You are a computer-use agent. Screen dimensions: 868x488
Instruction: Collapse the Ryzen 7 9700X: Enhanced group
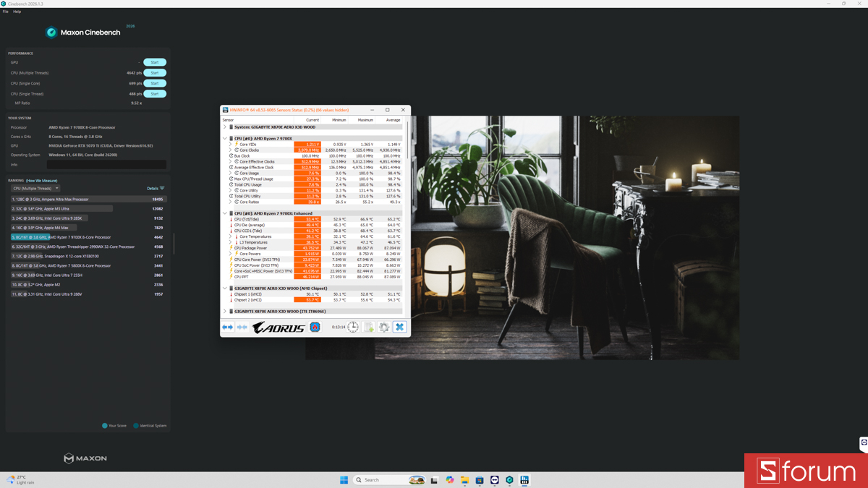click(226, 213)
